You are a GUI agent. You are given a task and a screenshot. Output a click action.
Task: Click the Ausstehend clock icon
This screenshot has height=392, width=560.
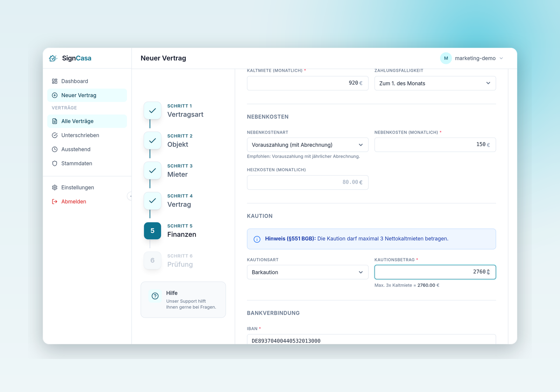coord(55,149)
